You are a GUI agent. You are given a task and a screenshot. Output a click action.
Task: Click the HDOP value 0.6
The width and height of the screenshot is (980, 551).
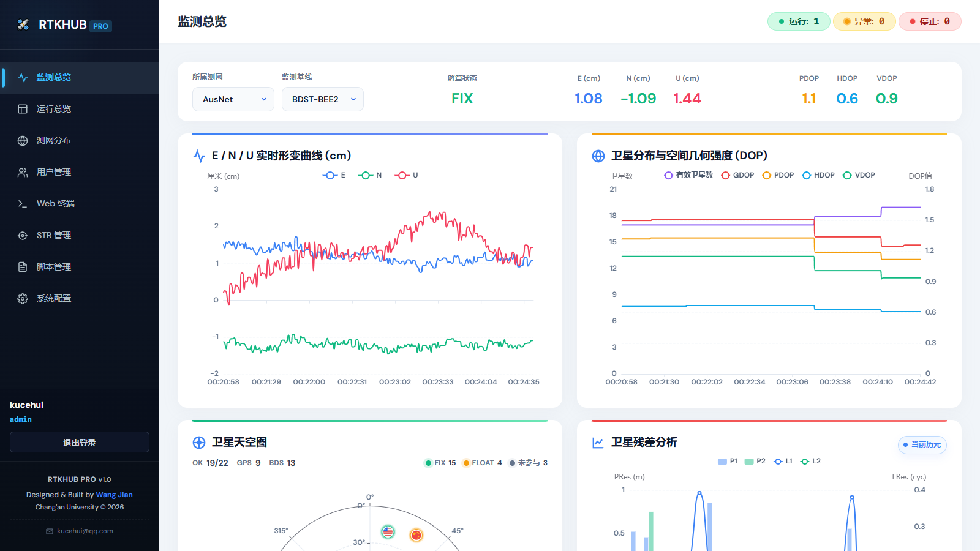pyautogui.click(x=848, y=99)
